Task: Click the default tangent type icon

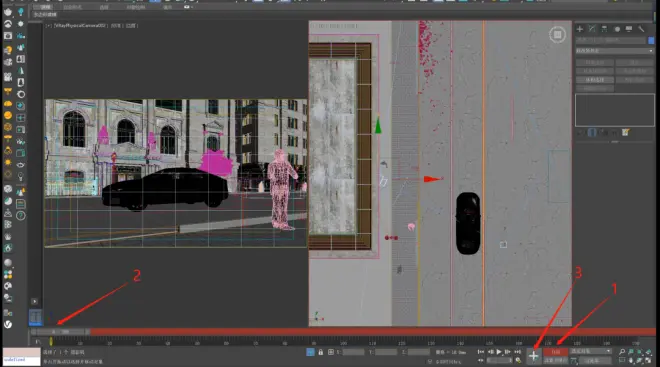Action: tap(574, 361)
